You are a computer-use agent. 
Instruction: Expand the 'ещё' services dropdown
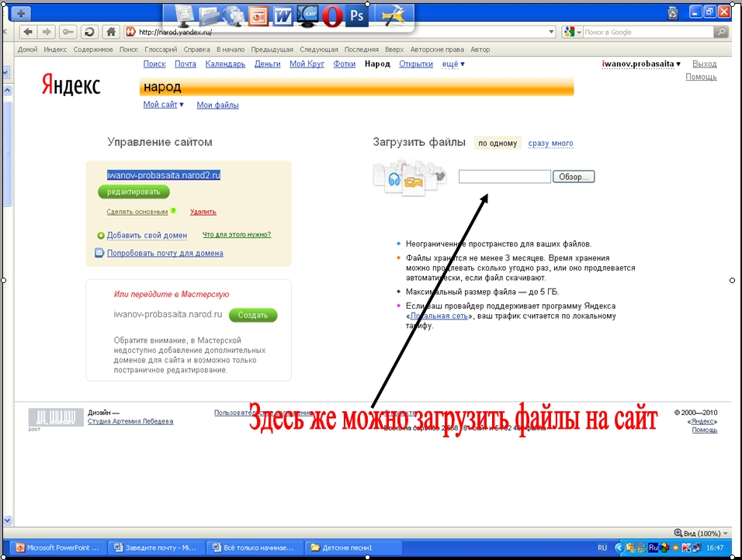tap(452, 64)
